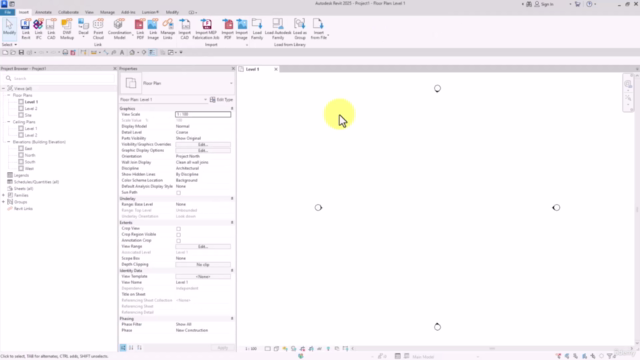Switch to the Annotate ribbon tab
The image size is (640, 360).
click(43, 12)
